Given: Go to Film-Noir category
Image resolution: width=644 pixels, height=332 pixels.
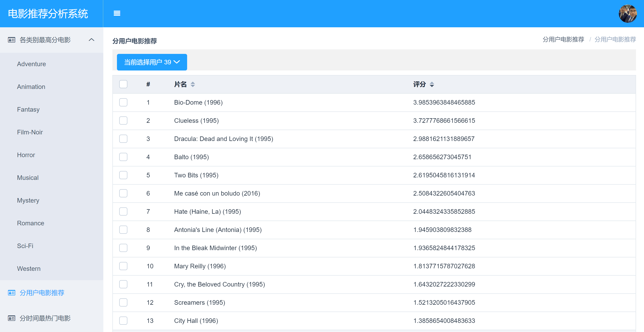Looking at the screenshot, I should point(30,132).
